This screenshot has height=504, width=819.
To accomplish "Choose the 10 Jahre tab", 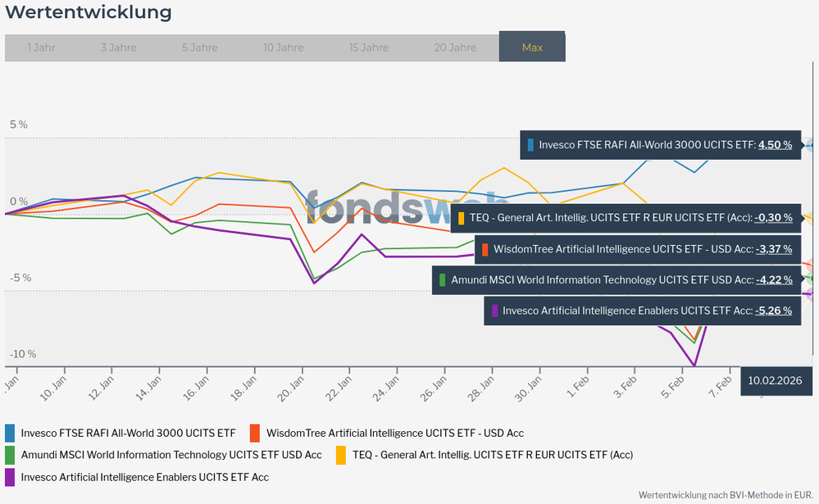I will (x=283, y=48).
